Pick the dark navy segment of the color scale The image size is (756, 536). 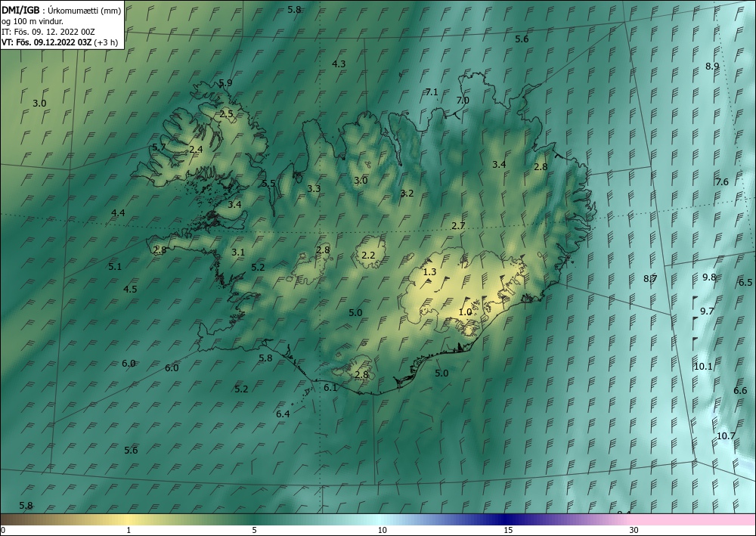(507, 519)
